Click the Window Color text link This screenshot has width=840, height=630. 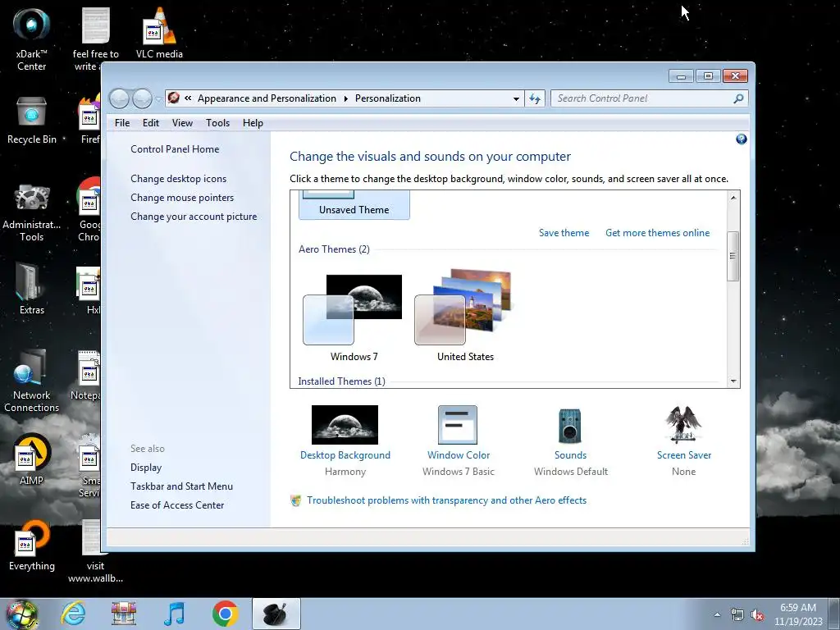458,454
